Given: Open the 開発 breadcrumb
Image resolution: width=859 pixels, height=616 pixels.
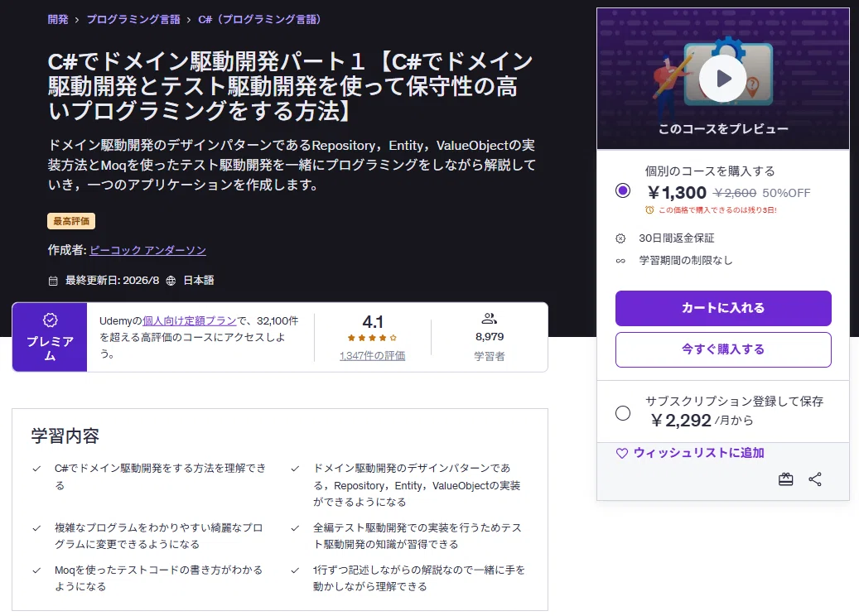Looking at the screenshot, I should click(58, 20).
